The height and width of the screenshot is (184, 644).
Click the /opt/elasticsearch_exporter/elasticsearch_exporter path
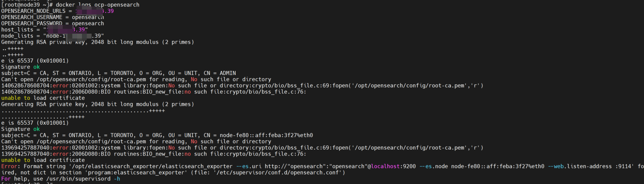(x=152, y=166)
